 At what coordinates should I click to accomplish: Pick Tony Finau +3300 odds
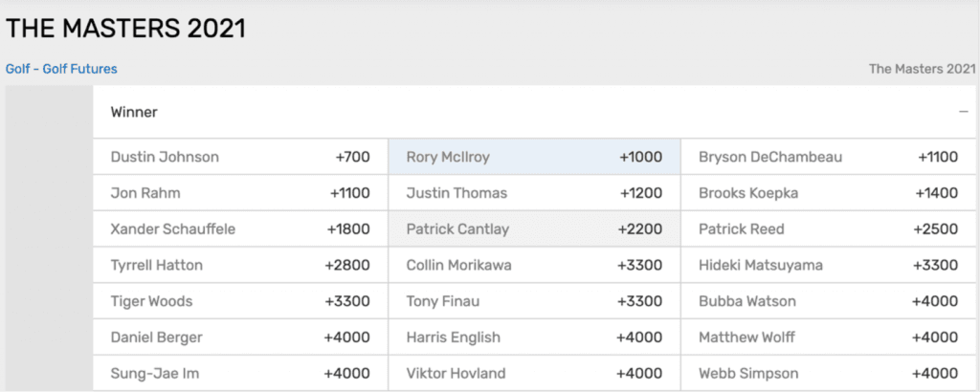tap(534, 301)
